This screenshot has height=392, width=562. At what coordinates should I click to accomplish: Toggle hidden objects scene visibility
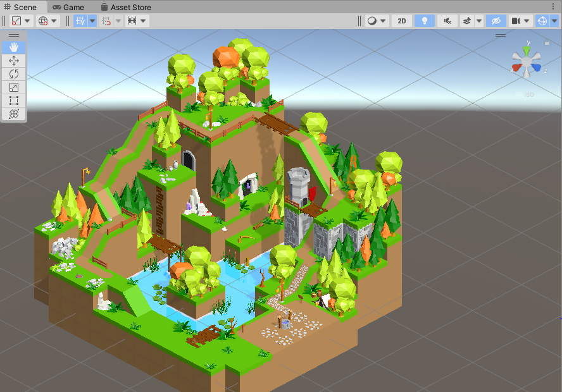tap(496, 21)
